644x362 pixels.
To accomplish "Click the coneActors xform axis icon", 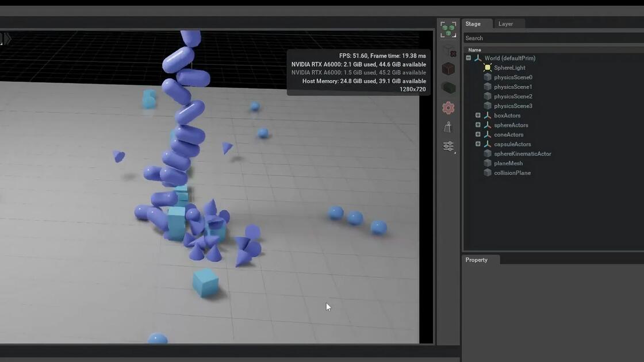I will (488, 134).
